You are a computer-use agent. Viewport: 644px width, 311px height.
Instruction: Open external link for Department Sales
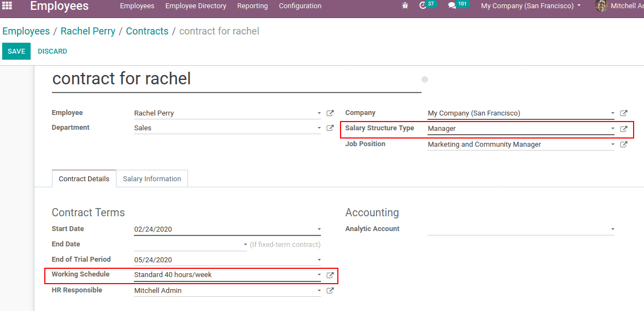pos(330,128)
